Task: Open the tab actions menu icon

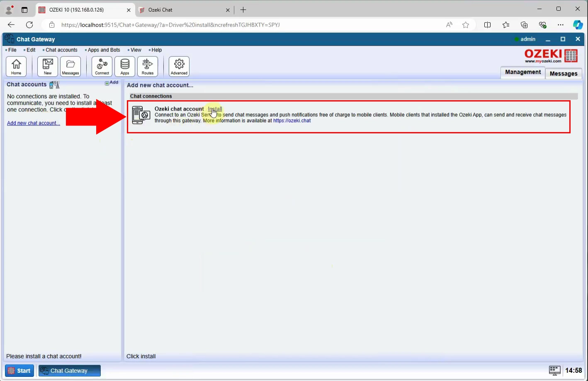Action: pos(24,10)
